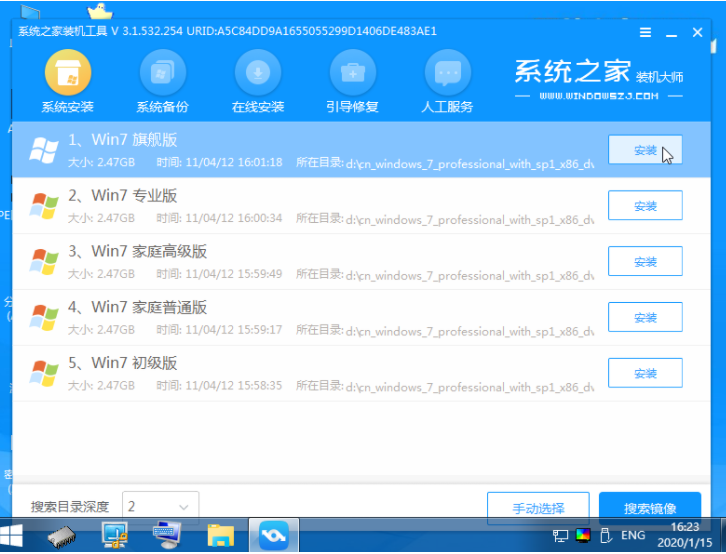The height and width of the screenshot is (554, 726).
Task: Switch the ENG input language indicator
Action: click(633, 535)
